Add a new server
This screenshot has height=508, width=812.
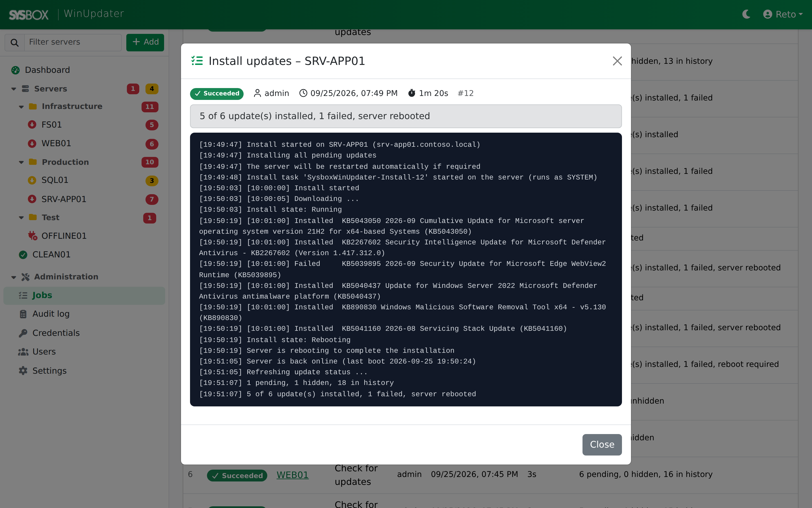(x=145, y=42)
